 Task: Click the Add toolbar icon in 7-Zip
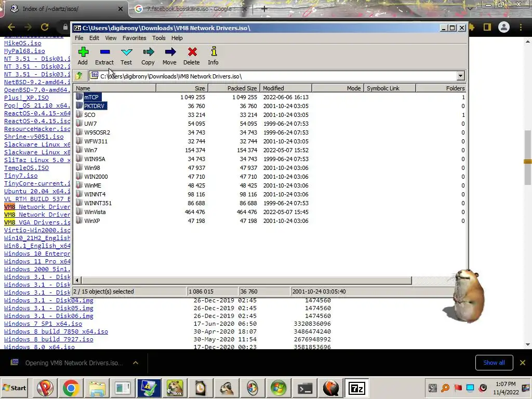tap(83, 56)
